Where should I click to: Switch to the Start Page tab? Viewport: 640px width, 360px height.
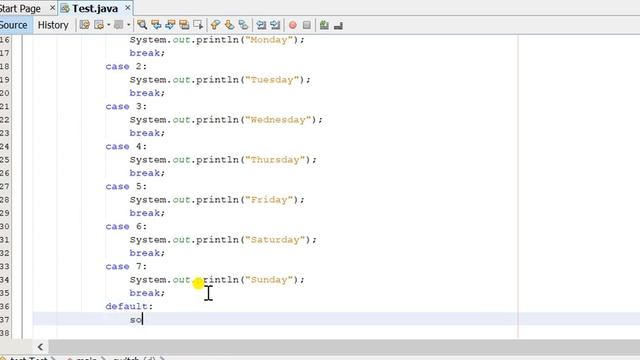pyautogui.click(x=20, y=8)
